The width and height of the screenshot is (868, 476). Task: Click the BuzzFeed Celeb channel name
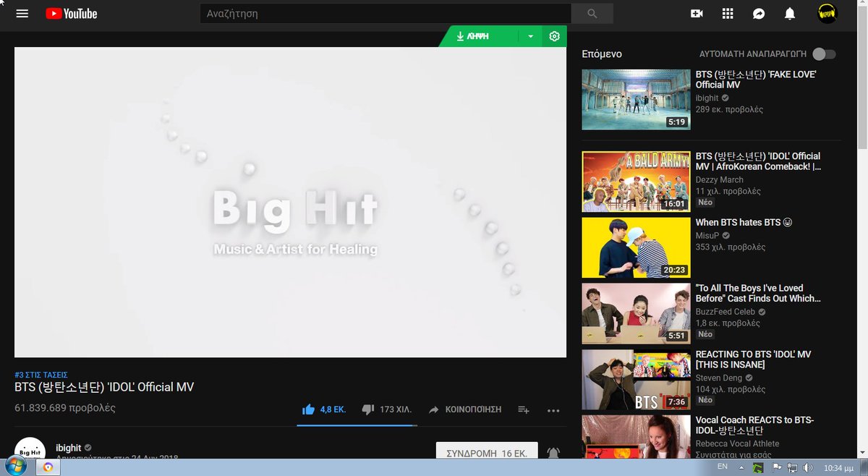coord(725,312)
